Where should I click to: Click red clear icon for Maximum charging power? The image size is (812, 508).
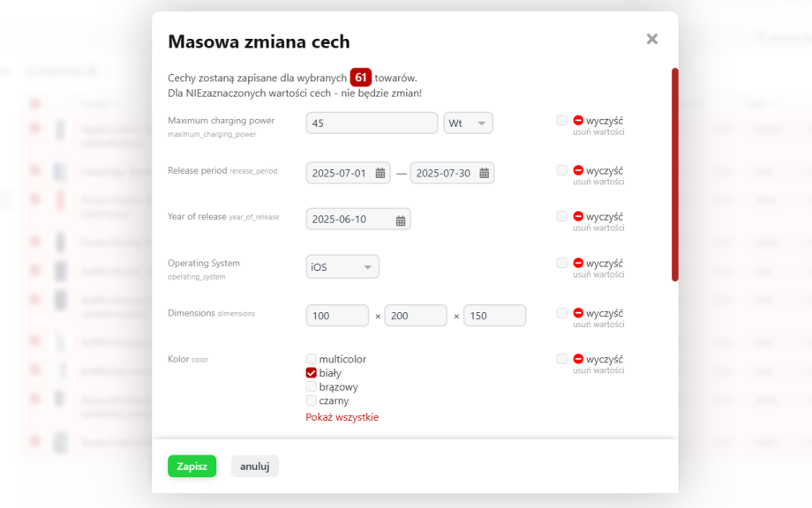coord(578,121)
